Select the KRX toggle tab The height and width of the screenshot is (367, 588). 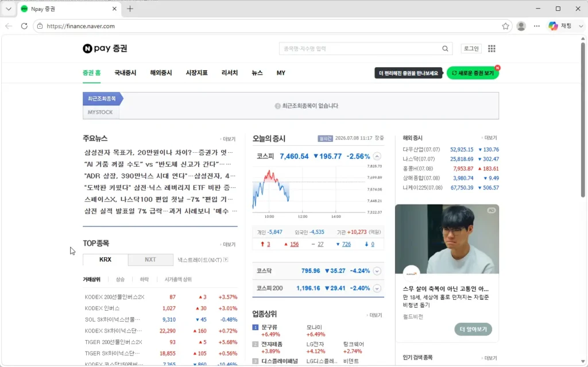pos(106,260)
